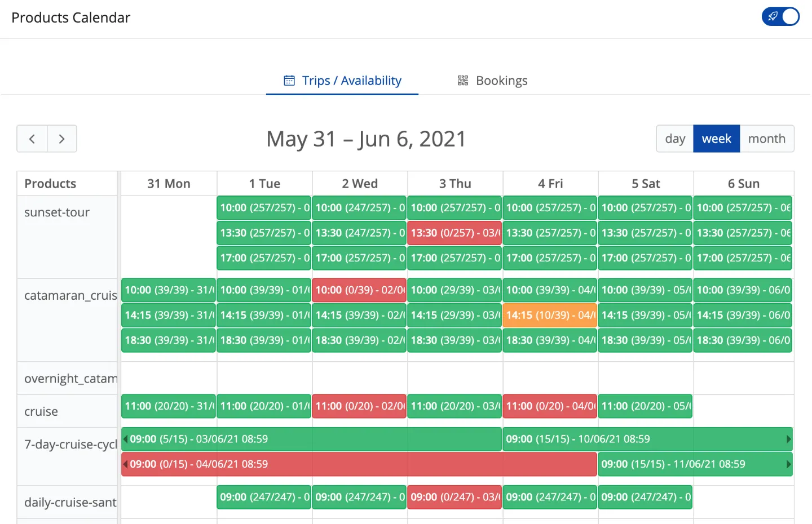Switch calendar to day view
This screenshot has height=524, width=812.
pyautogui.click(x=675, y=139)
